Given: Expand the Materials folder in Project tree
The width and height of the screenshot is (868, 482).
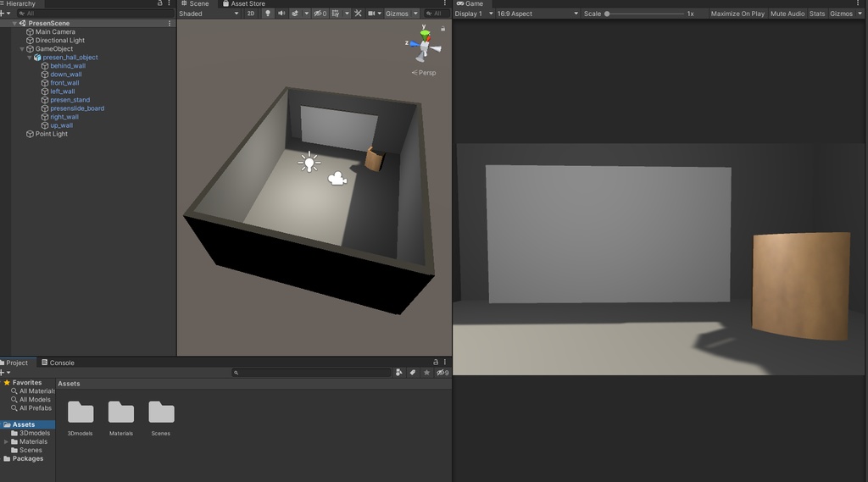Looking at the screenshot, I should tap(7, 441).
